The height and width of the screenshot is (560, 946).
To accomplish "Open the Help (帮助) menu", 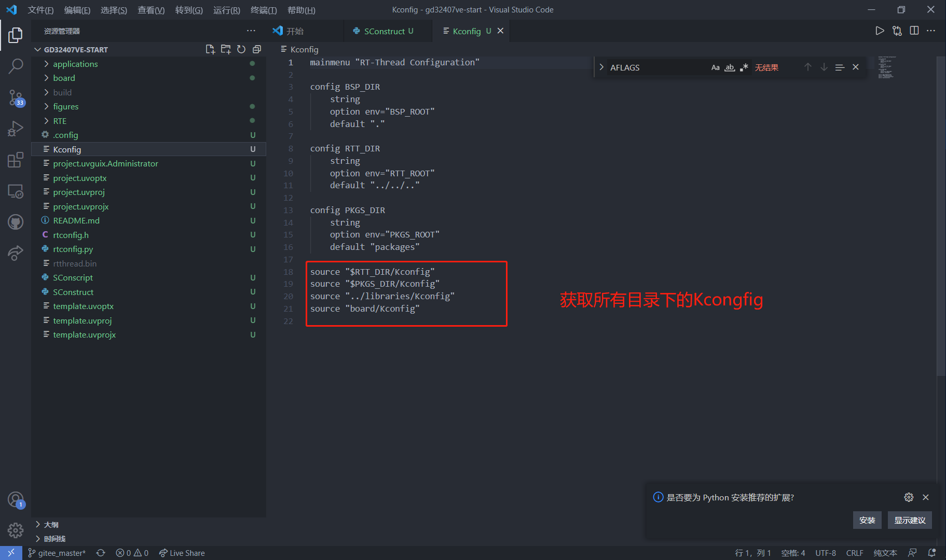I will tap(301, 10).
